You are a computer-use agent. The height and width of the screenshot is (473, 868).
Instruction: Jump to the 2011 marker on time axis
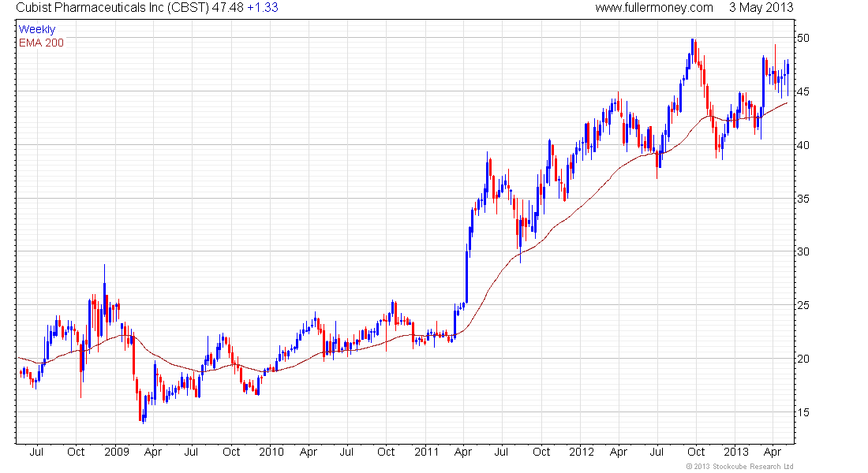tap(425, 453)
